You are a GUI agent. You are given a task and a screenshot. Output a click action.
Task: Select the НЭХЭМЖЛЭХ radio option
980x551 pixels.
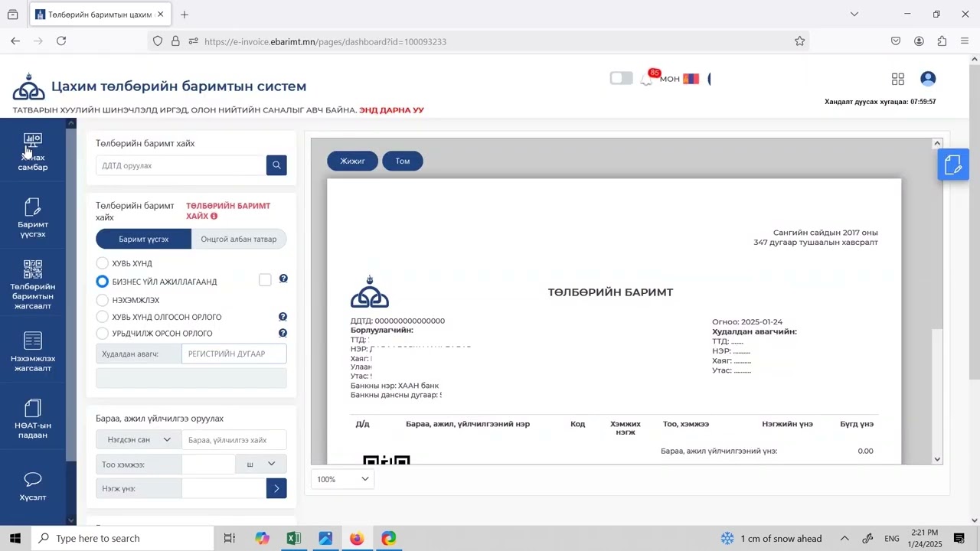pyautogui.click(x=102, y=300)
